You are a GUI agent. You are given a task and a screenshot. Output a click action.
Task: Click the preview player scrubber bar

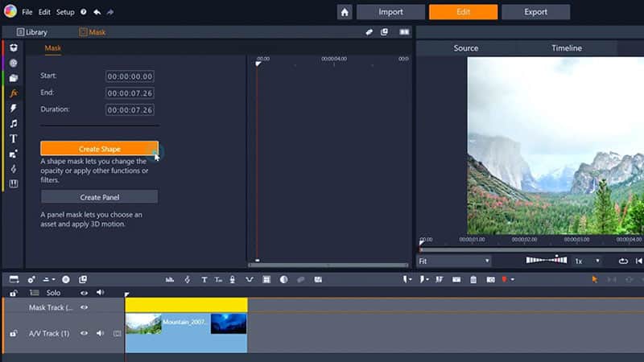pos(531,249)
